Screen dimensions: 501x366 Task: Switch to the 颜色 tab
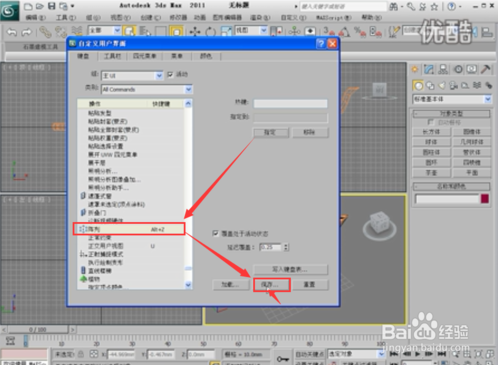click(x=206, y=56)
